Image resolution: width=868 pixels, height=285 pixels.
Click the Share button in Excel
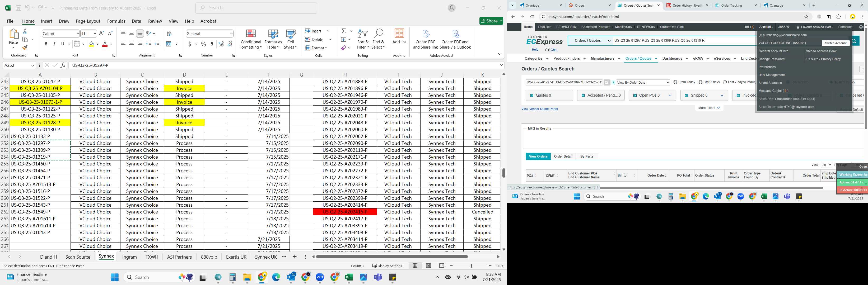click(491, 21)
